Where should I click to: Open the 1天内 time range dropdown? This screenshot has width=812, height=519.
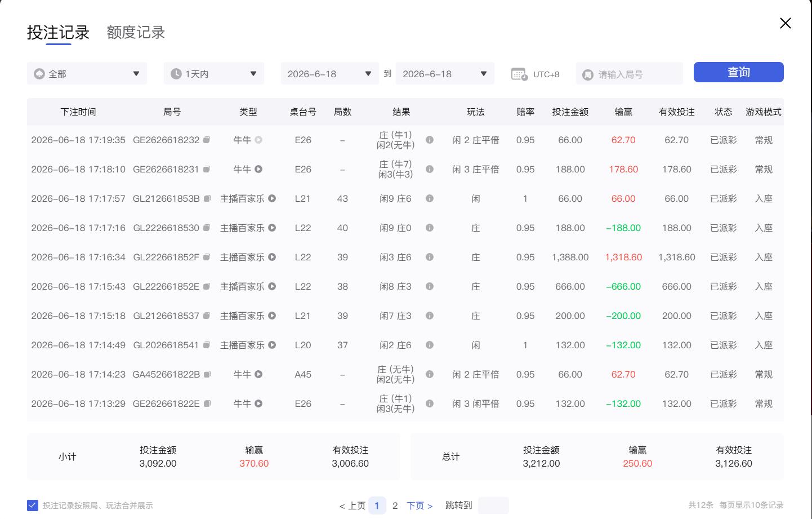[x=214, y=74]
